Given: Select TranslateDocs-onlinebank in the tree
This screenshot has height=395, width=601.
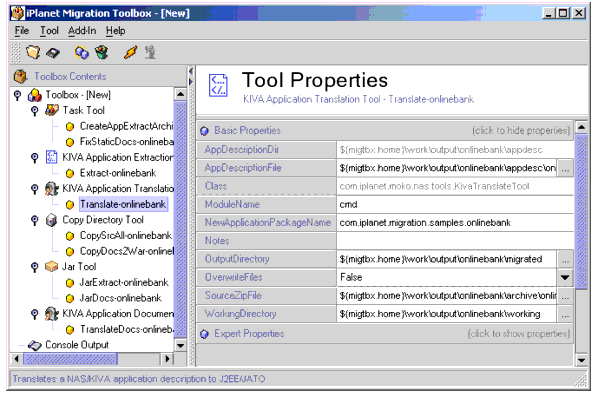Looking at the screenshot, I should coord(126,329).
